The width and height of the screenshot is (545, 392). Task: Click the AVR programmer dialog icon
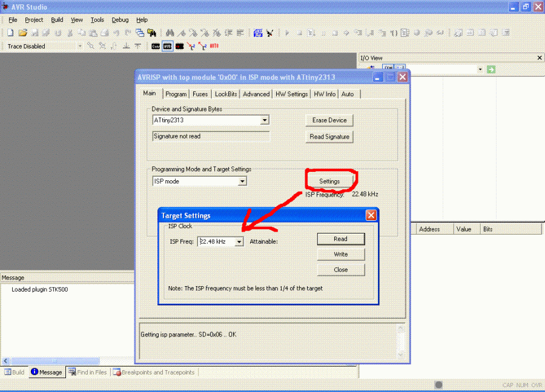click(168, 46)
